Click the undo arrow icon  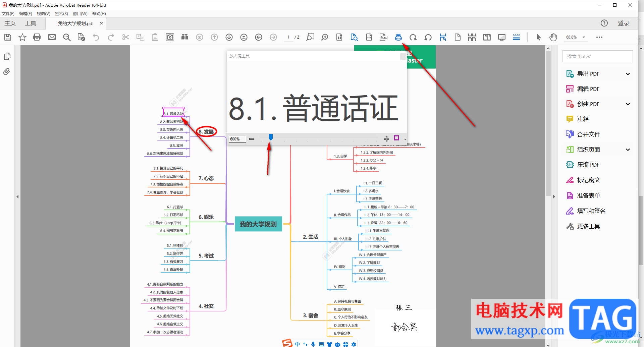tap(96, 37)
